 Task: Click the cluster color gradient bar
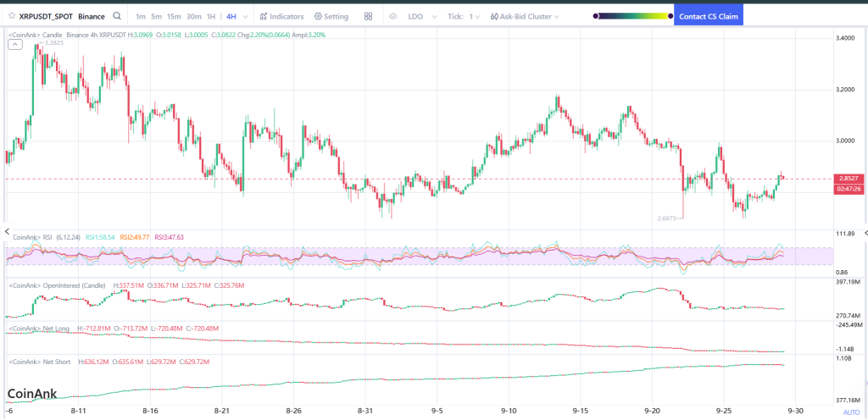coord(633,16)
